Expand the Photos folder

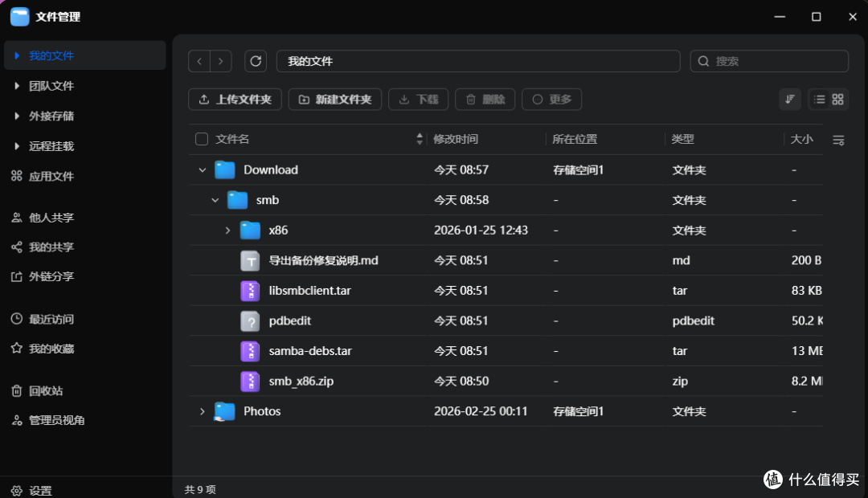202,411
